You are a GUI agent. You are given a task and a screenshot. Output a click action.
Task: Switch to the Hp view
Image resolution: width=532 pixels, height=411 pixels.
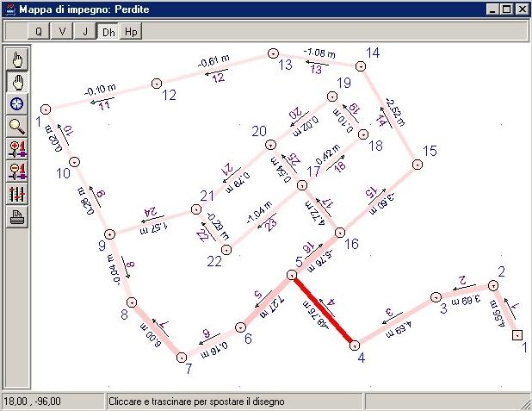130,31
